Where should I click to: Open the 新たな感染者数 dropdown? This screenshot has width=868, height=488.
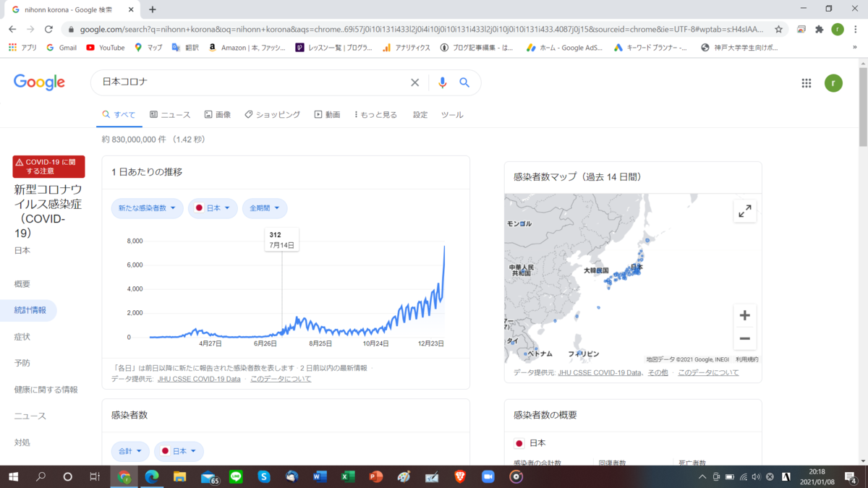(147, 208)
